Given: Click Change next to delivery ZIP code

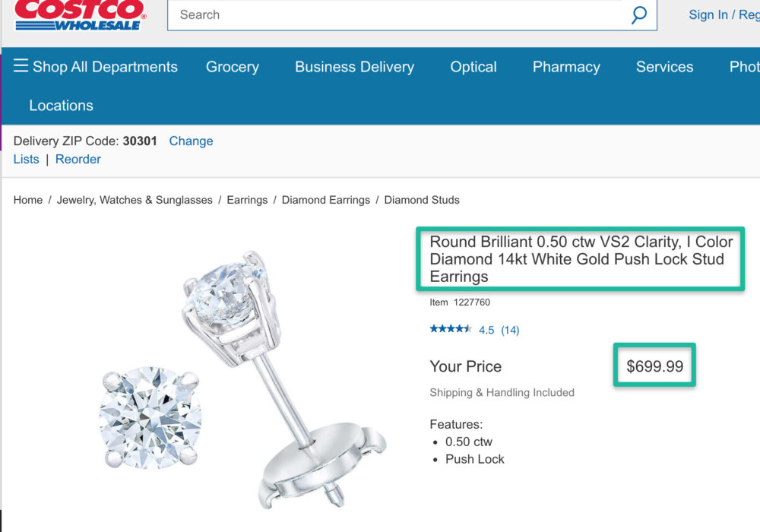Looking at the screenshot, I should 191,141.
